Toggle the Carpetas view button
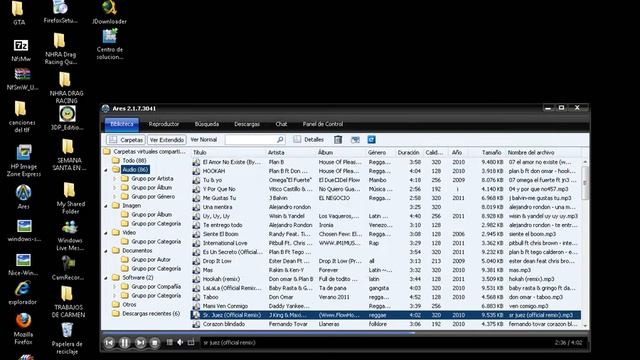The height and width of the screenshot is (360, 640). (x=125, y=140)
